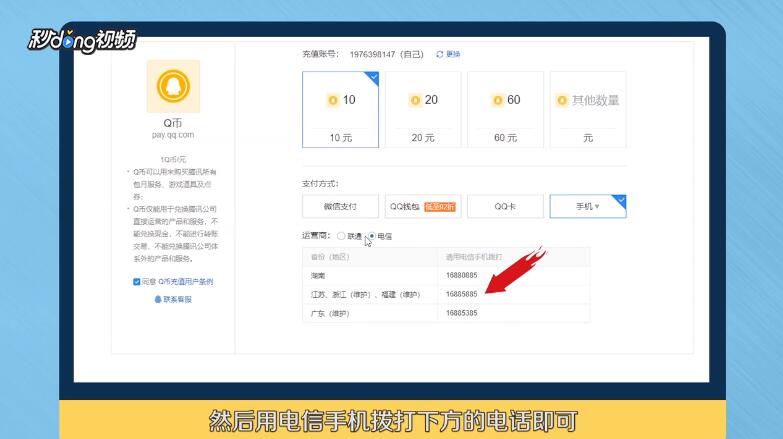This screenshot has width=783, height=439.
Task: Open the 手机 payment dropdown
Action: click(588, 206)
